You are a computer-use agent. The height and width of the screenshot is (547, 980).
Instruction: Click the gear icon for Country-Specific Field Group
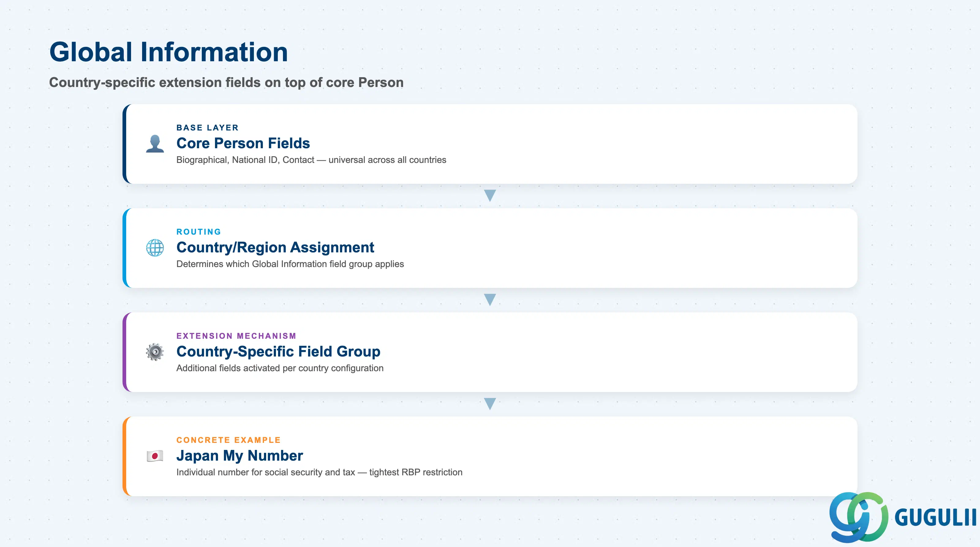[155, 352]
